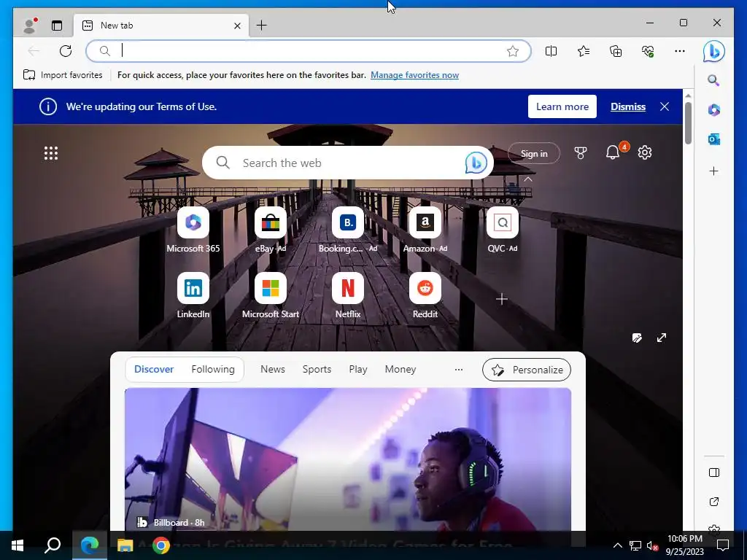Collapse the quick links section
Viewport: 747px width, 560px height.
(528, 179)
